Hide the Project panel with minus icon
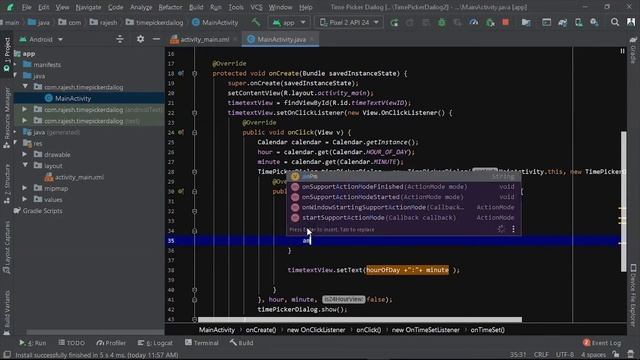The image size is (640, 360). 156,39
